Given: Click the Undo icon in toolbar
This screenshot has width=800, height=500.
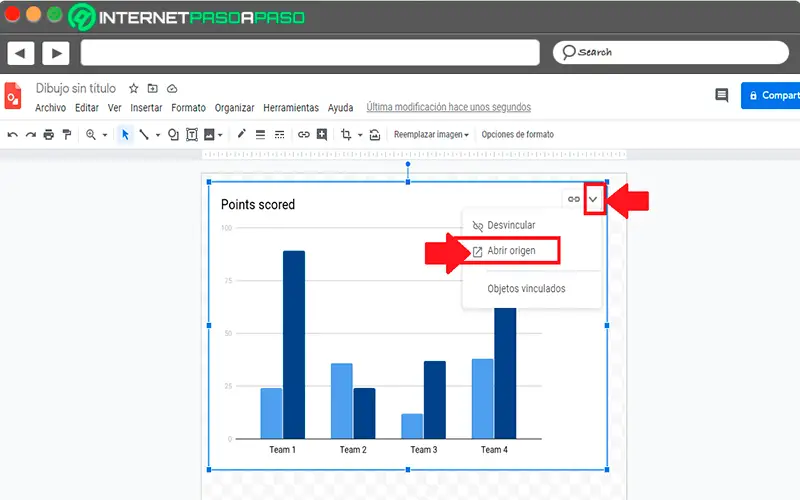Looking at the screenshot, I should click(x=13, y=135).
